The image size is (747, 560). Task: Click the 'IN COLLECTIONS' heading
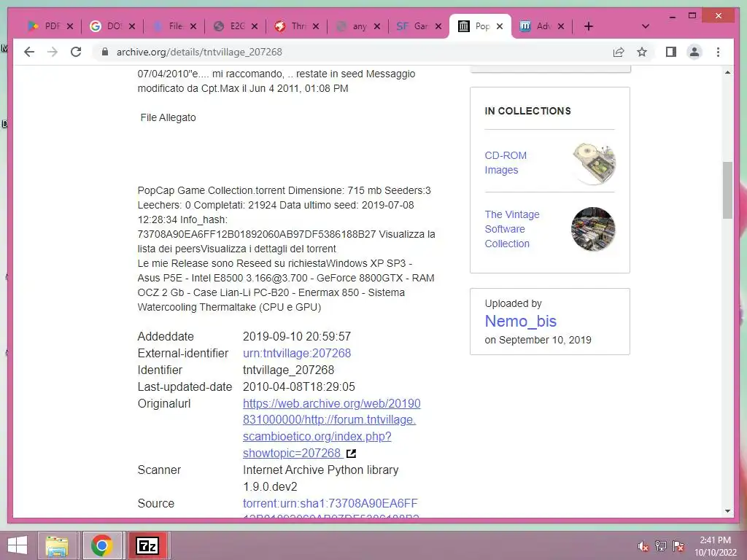(x=528, y=111)
